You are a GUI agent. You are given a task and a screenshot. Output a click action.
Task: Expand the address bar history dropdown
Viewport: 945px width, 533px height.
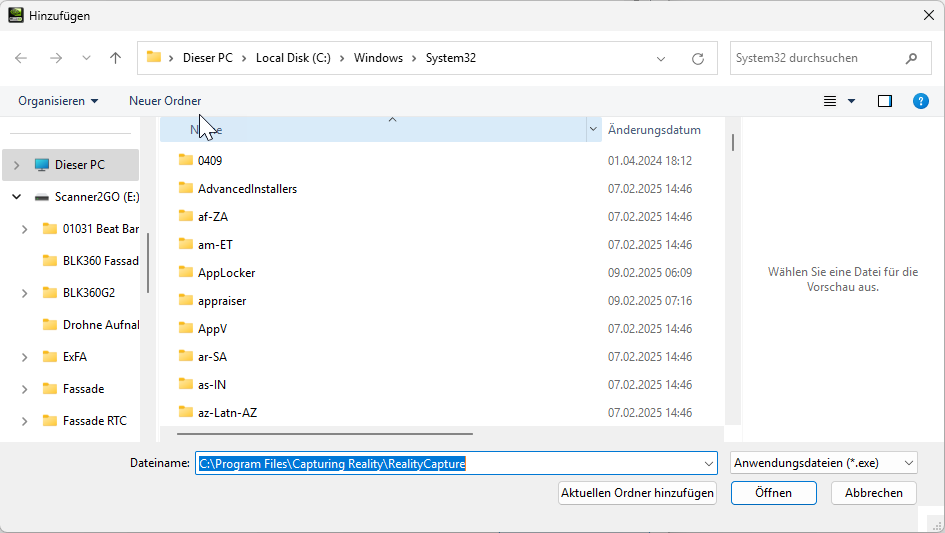[661, 58]
